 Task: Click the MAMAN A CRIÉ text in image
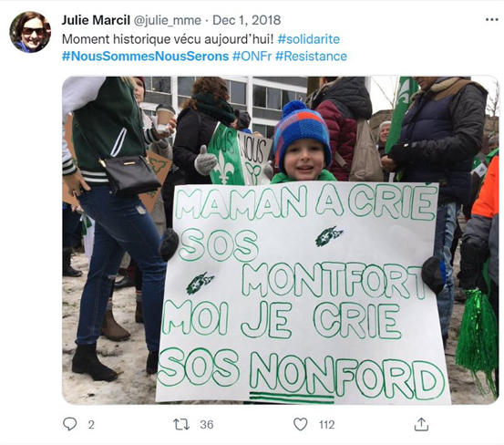(x=306, y=202)
